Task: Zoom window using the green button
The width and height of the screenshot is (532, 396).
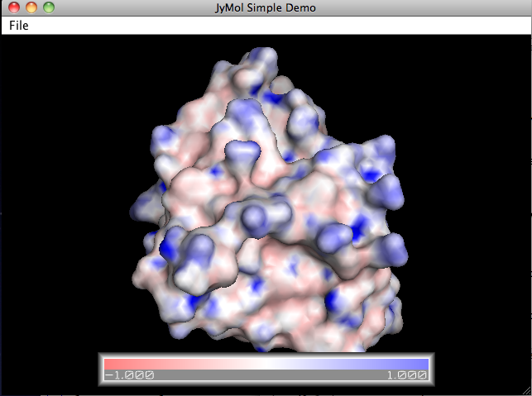Action: click(x=49, y=7)
